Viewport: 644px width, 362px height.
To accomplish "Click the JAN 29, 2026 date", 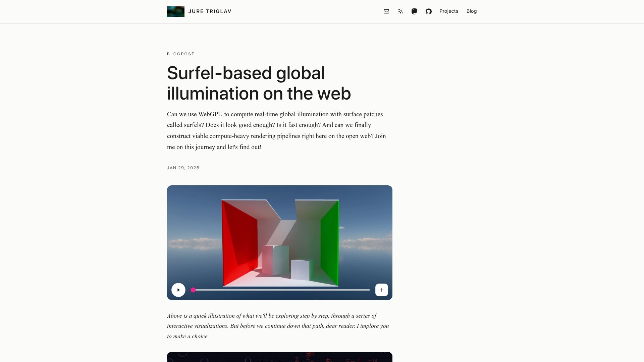I will pos(183,168).
